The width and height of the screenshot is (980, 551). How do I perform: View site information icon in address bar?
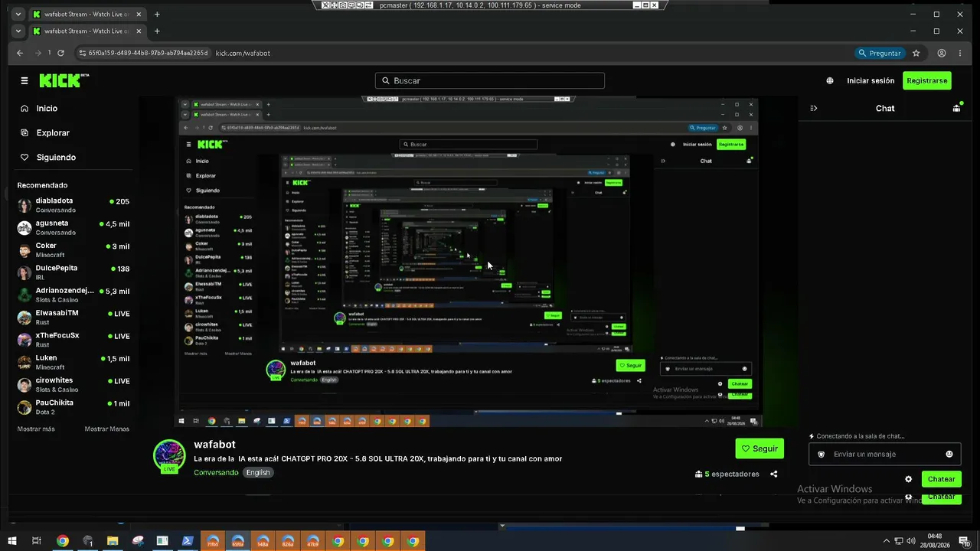point(83,53)
